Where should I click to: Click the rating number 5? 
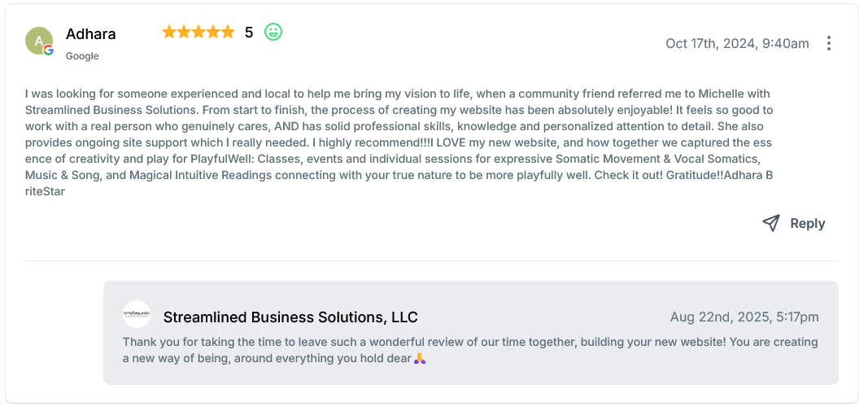[249, 33]
